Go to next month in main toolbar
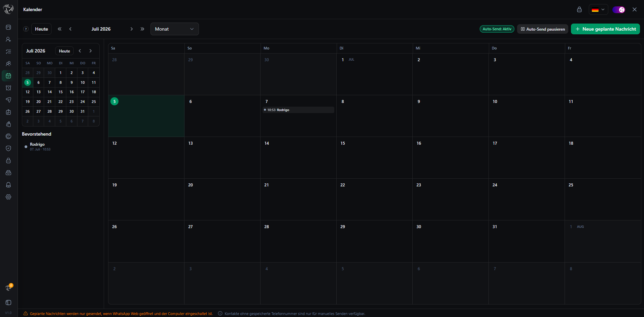 132,29
